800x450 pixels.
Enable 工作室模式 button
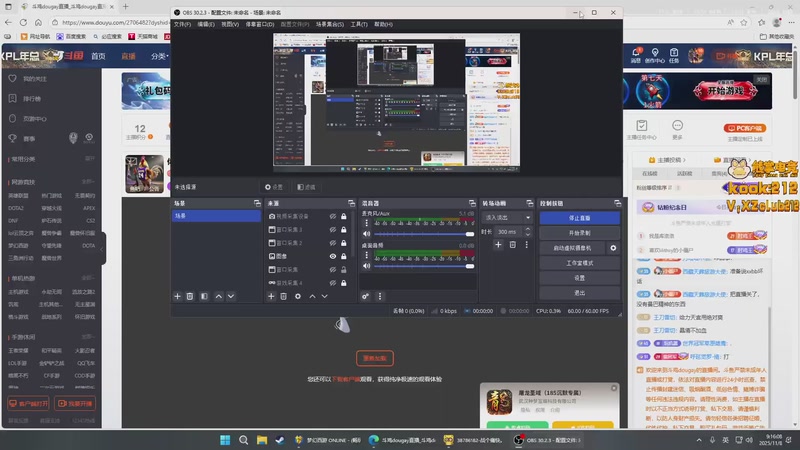[x=580, y=263]
